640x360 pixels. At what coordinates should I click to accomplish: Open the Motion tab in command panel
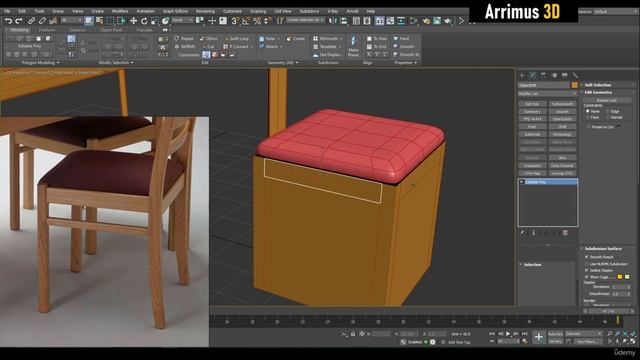(554, 75)
